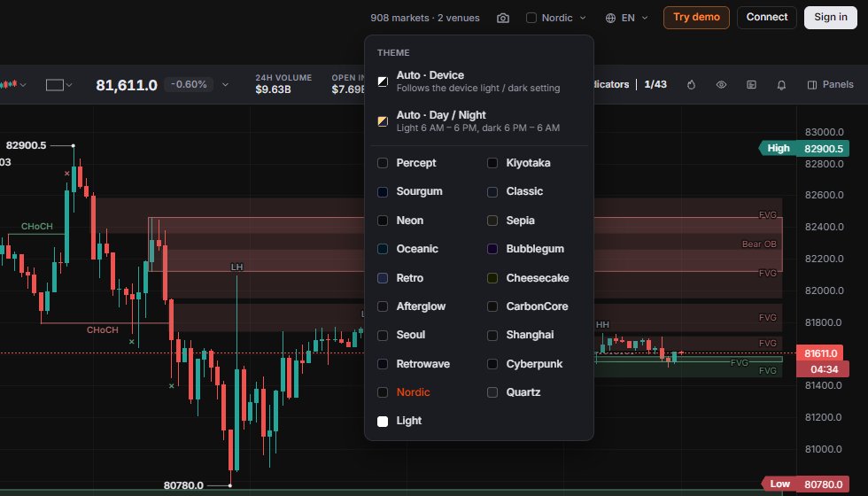Expand the chevron next to price change

225,85
